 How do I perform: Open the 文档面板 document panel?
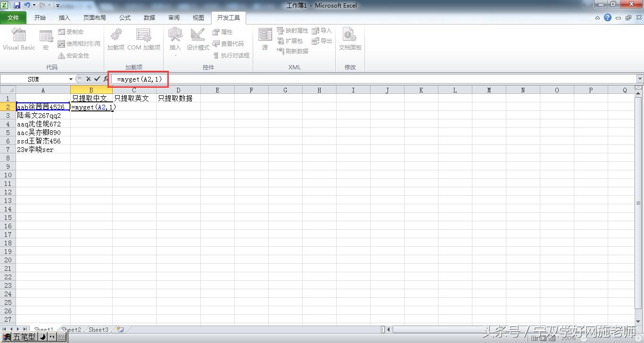point(350,39)
